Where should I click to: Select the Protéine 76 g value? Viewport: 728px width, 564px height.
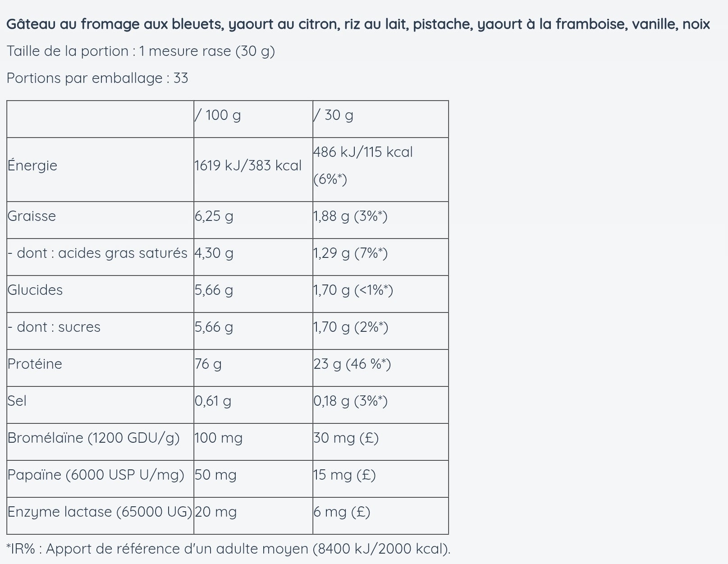pos(208,364)
